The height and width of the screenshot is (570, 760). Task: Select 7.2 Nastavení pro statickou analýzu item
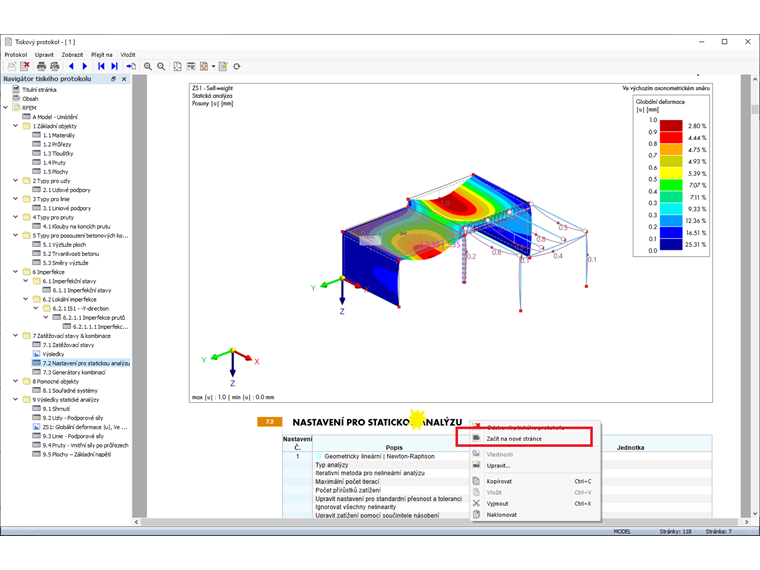86,363
